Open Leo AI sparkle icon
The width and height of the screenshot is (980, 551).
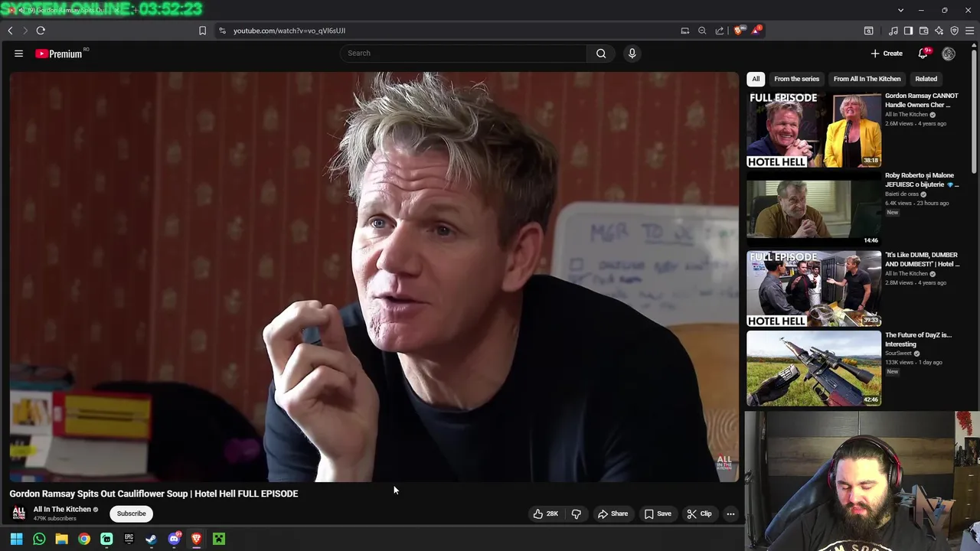pos(939,31)
